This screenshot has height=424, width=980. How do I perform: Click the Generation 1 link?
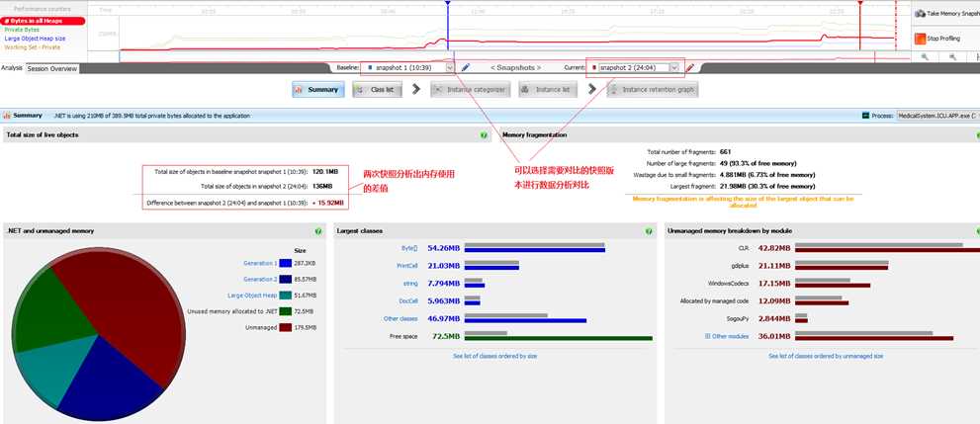pos(260,264)
